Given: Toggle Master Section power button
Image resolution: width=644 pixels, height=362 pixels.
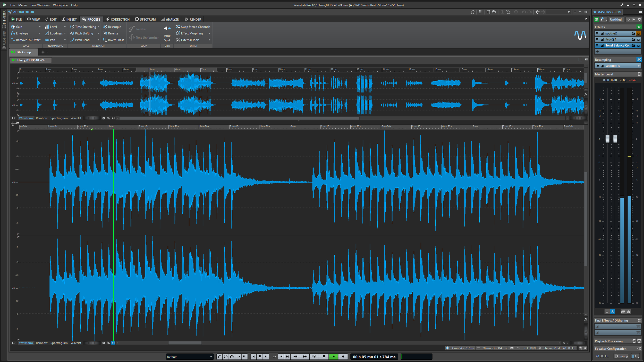Looking at the screenshot, I should coord(596,19).
